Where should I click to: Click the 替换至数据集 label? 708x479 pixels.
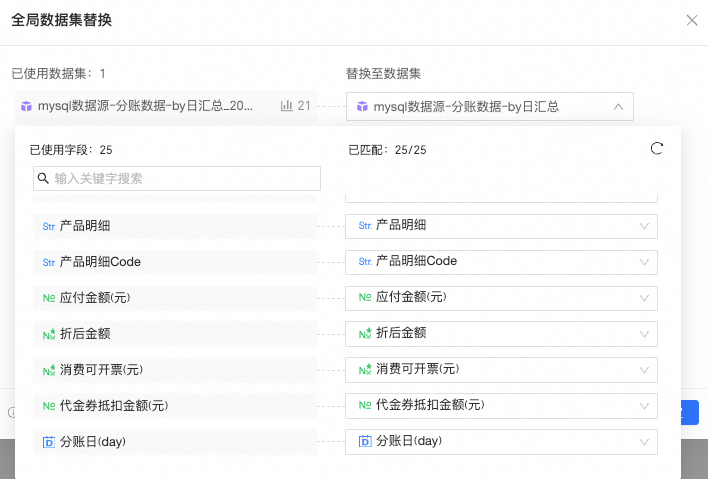point(383,74)
